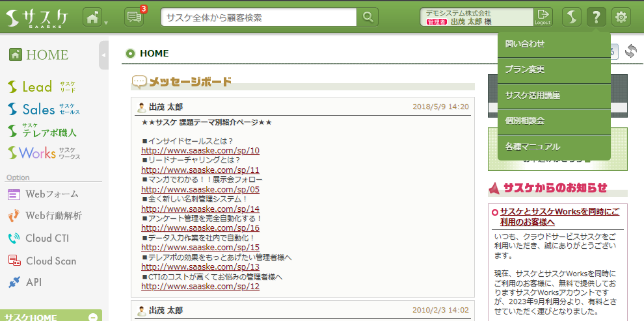Open the message notifications icon
Viewport: 644px width, 321px height.
(134, 18)
